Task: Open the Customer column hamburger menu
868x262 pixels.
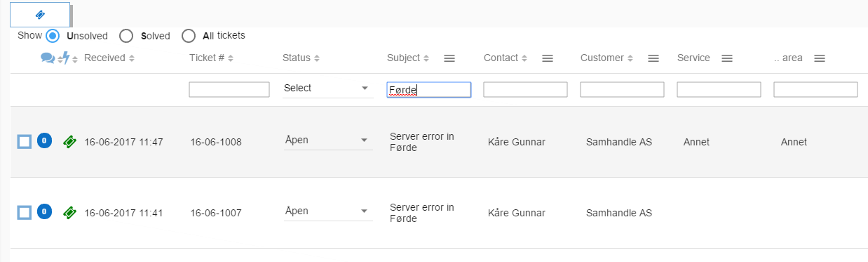Action: (653, 58)
